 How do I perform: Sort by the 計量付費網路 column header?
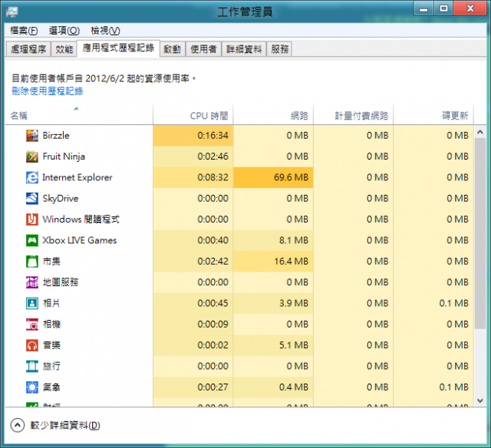point(353,115)
